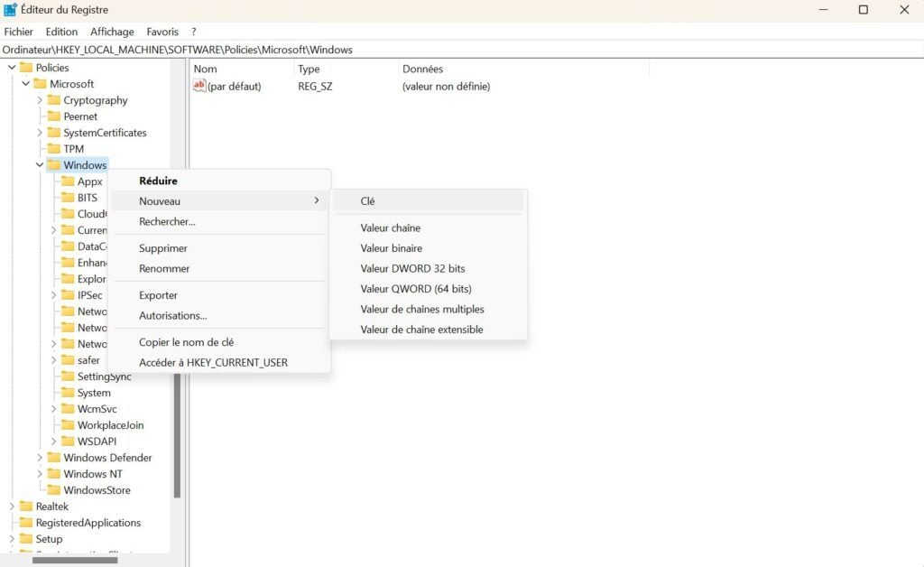
Task: Click the tree pane horizontal scrollbar thumb
Action: 75,560
